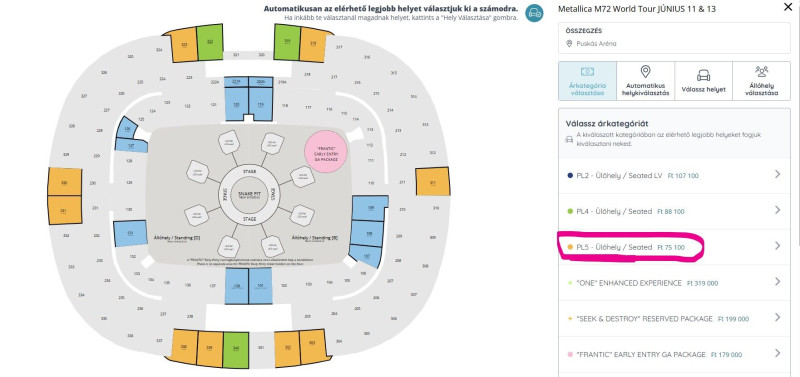Click green section 322 on the map
Image resolution: width=800 pixels, height=377 pixels.
pos(210,42)
